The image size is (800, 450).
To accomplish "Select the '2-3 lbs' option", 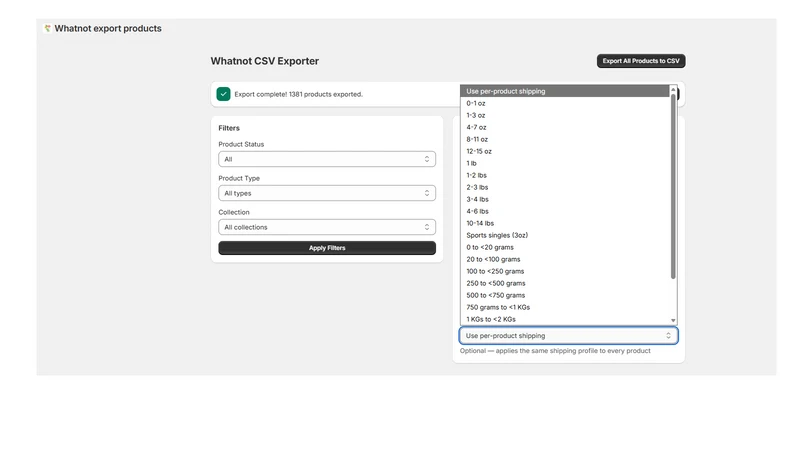I will pos(565,187).
